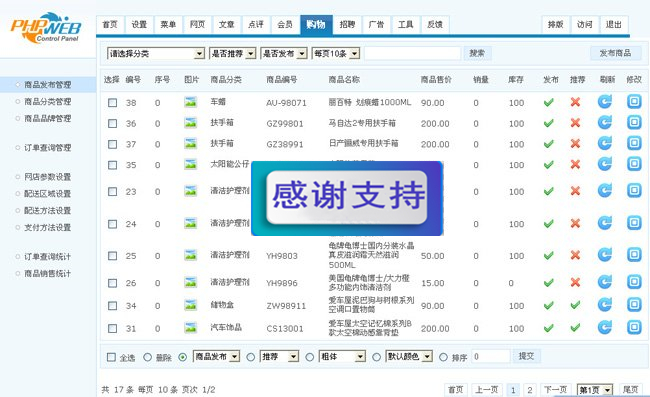
Task: Click refresh icon for product 25
Action: [x=605, y=254]
